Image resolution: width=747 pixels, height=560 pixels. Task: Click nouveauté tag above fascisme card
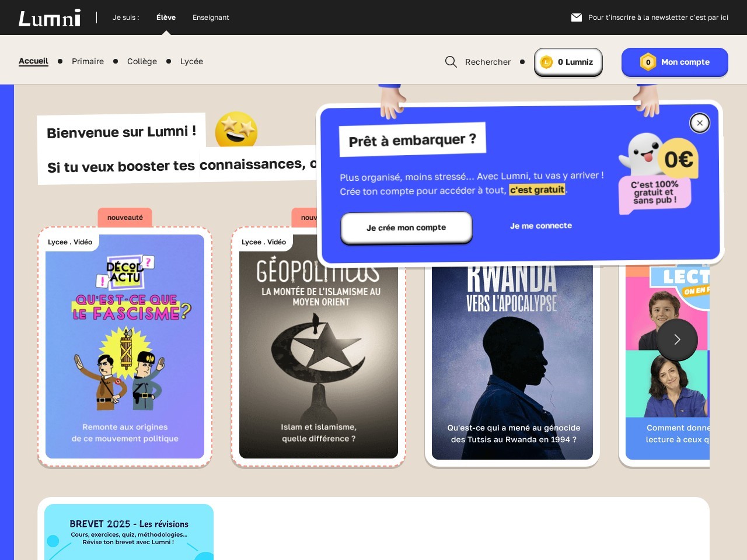coord(125,218)
